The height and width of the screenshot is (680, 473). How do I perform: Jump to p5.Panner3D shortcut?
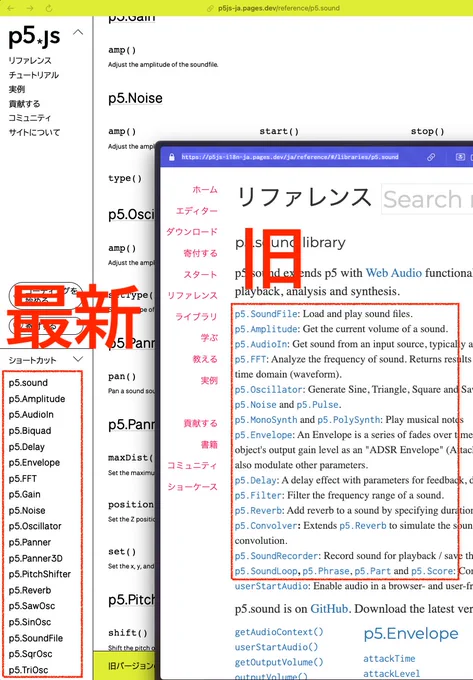click(36, 558)
